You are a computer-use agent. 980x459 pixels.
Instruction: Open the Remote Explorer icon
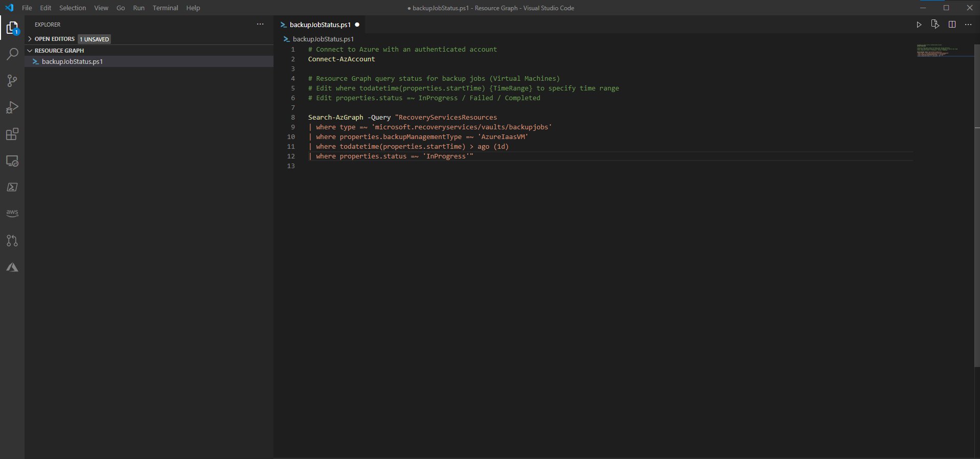[12, 161]
